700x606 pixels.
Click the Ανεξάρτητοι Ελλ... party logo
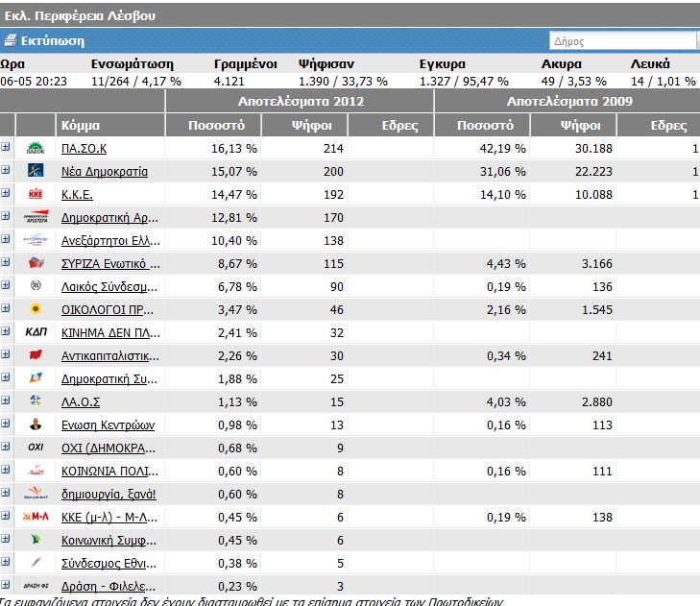click(36, 240)
